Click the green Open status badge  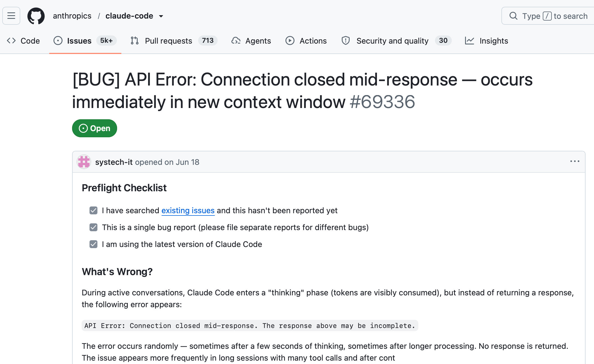pos(95,128)
